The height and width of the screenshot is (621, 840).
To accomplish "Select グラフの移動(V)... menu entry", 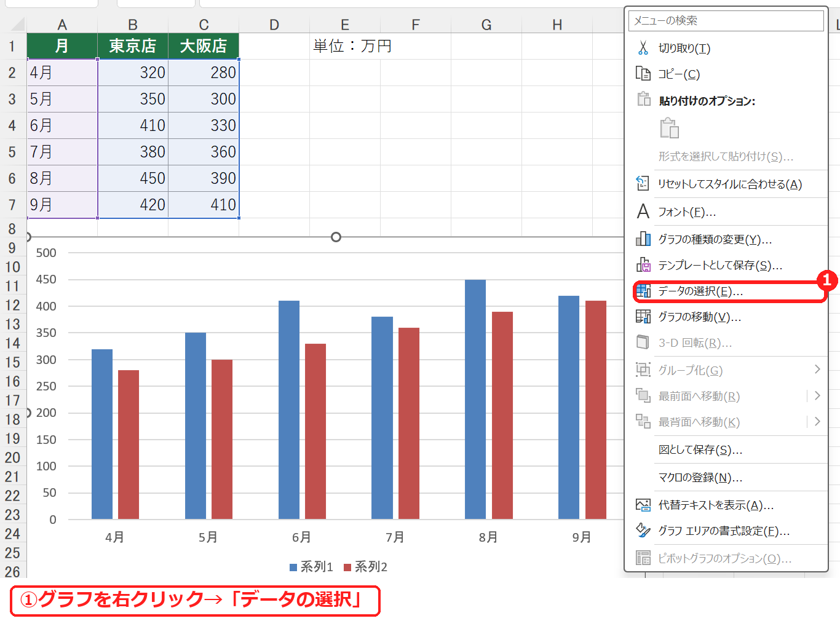I will 726,317.
